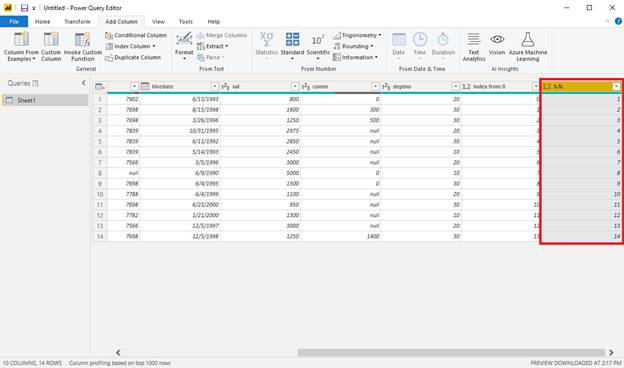Screen dimensions: 624x368
Task: Click the Index from 0 data type icon
Action: click(466, 86)
